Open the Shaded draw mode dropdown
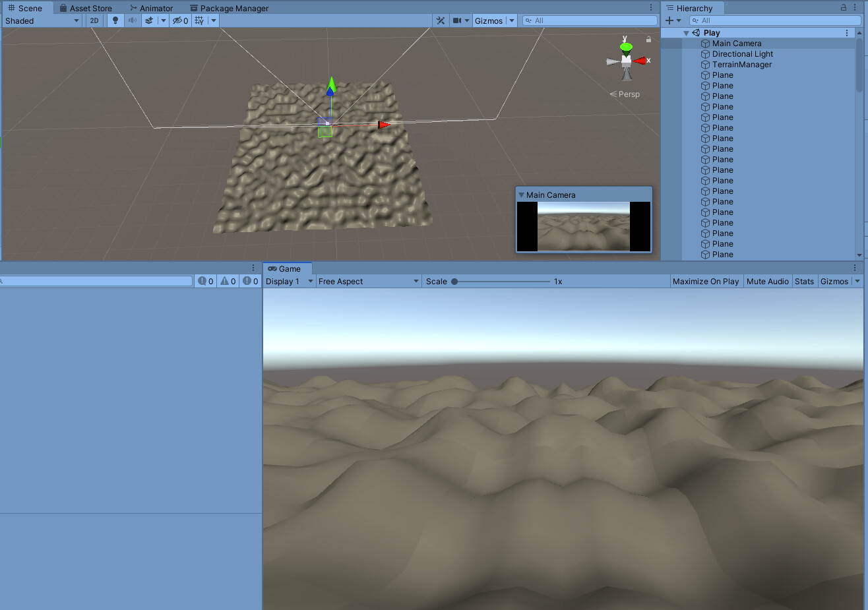The image size is (868, 610). click(42, 20)
